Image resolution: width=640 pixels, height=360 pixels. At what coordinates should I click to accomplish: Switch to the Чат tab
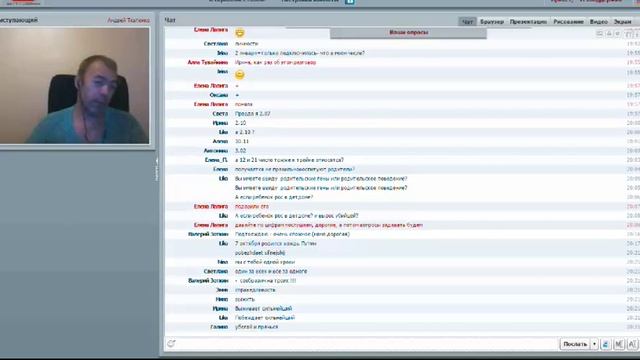coord(467,22)
